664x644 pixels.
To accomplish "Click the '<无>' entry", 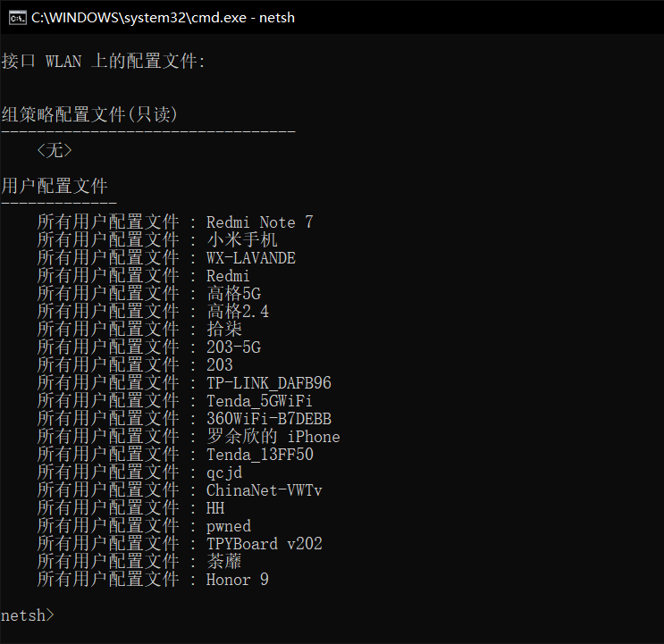I will coord(55,151).
